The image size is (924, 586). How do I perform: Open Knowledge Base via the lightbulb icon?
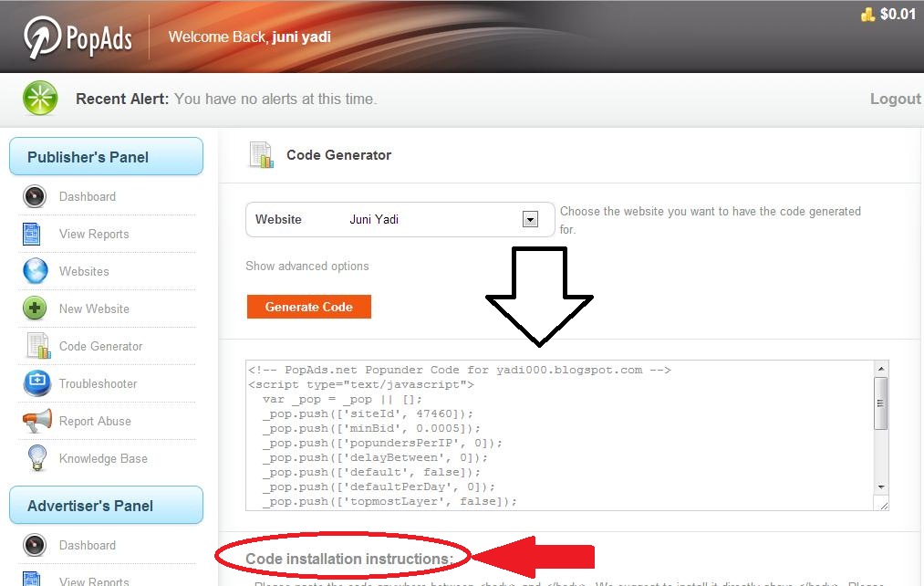(35, 458)
